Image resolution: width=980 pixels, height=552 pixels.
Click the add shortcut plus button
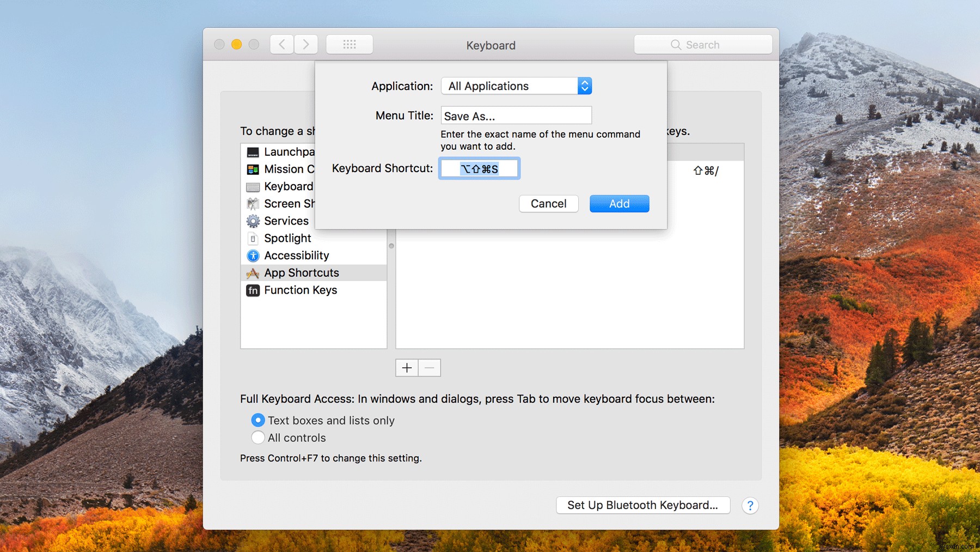pyautogui.click(x=407, y=367)
